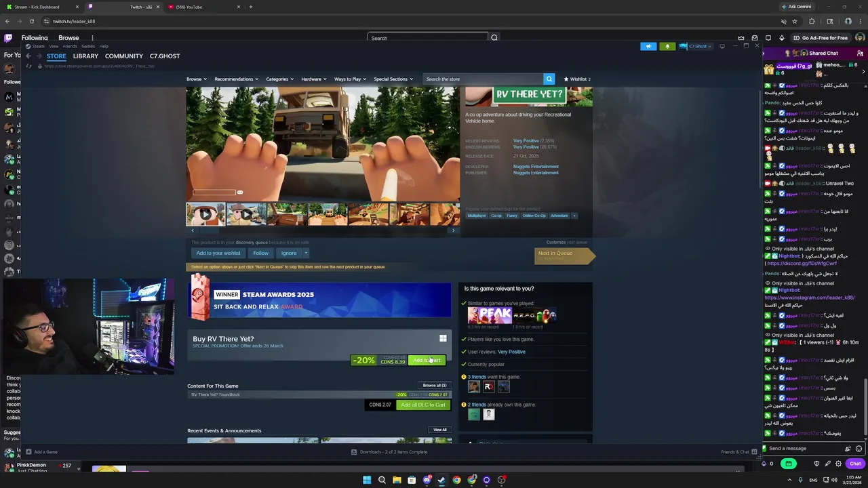The width and height of the screenshot is (868, 488).
Task: Click Go Ad-Free for Free button
Action: click(821, 38)
